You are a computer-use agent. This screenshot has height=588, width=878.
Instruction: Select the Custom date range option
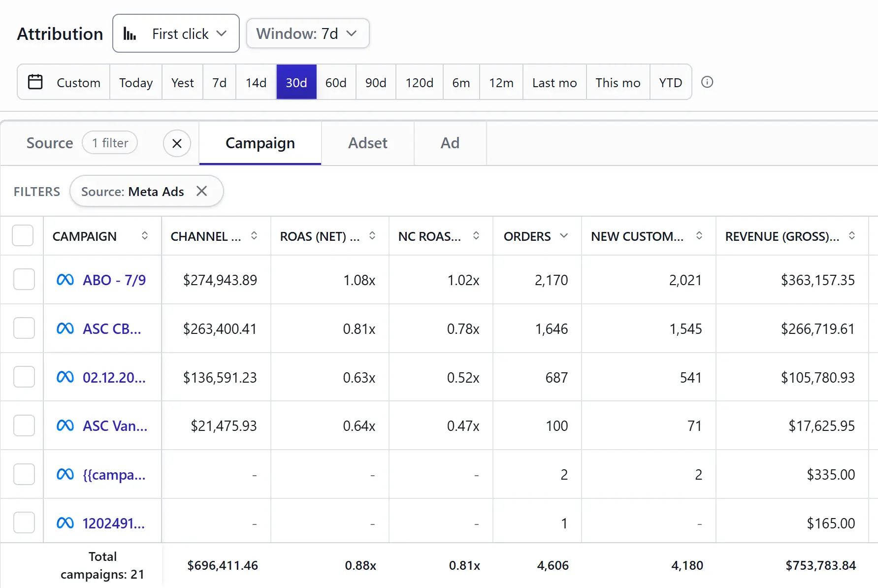pyautogui.click(x=64, y=82)
